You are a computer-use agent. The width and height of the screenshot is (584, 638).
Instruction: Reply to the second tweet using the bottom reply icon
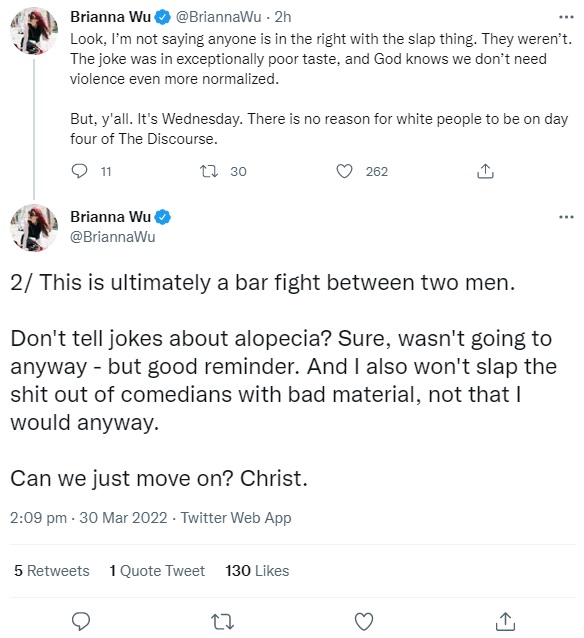(81, 622)
